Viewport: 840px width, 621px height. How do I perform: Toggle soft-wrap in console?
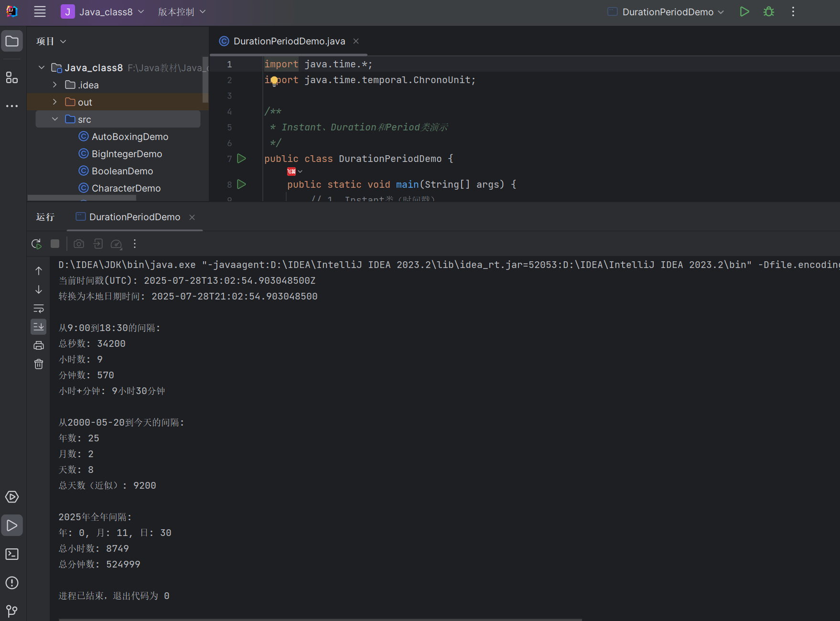point(39,308)
